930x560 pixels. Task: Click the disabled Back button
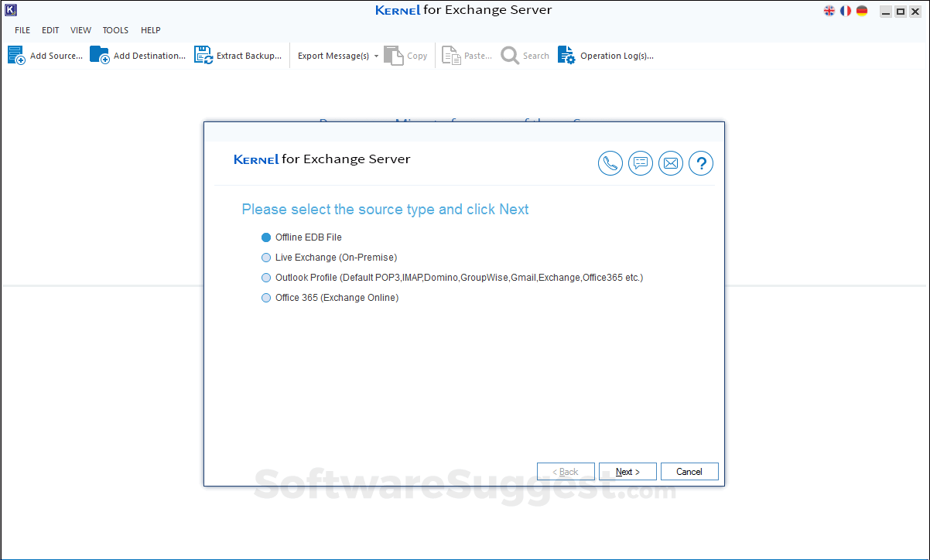(566, 472)
